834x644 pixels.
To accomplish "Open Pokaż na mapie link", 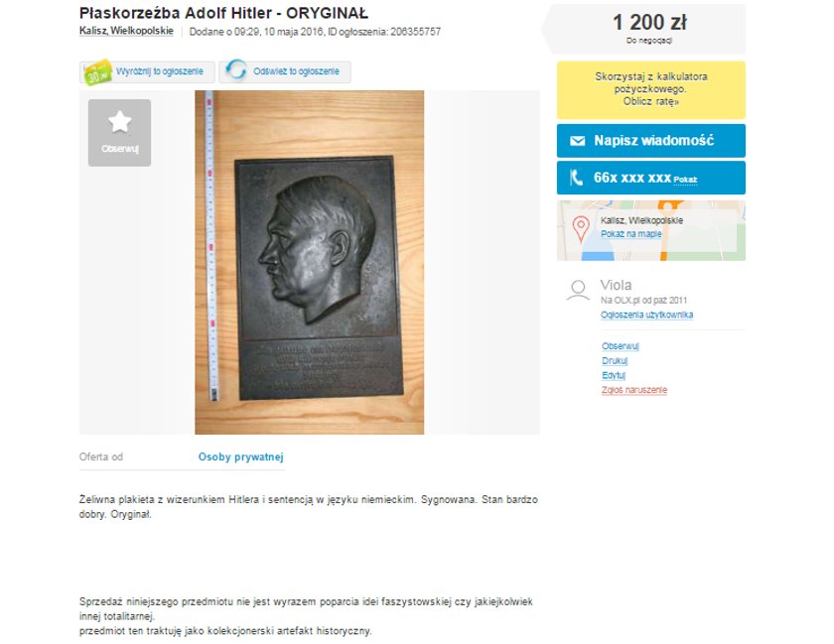I will click(x=631, y=234).
